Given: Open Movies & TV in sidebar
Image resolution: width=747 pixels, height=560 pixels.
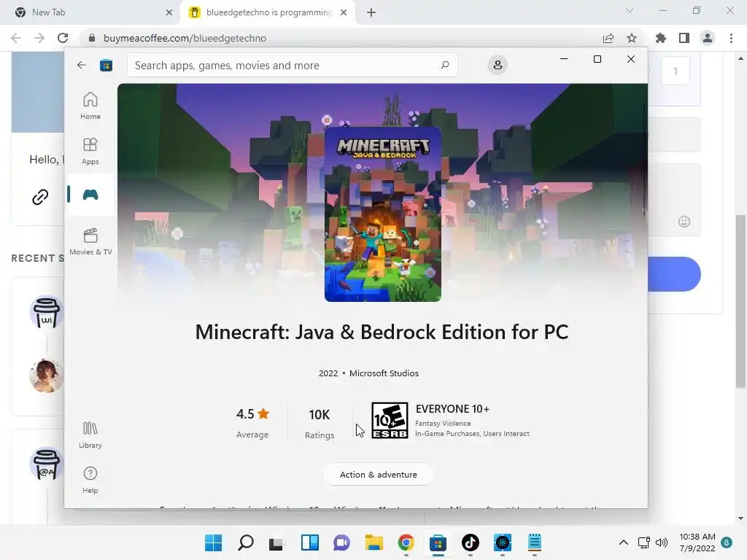Looking at the screenshot, I should click(x=90, y=242).
